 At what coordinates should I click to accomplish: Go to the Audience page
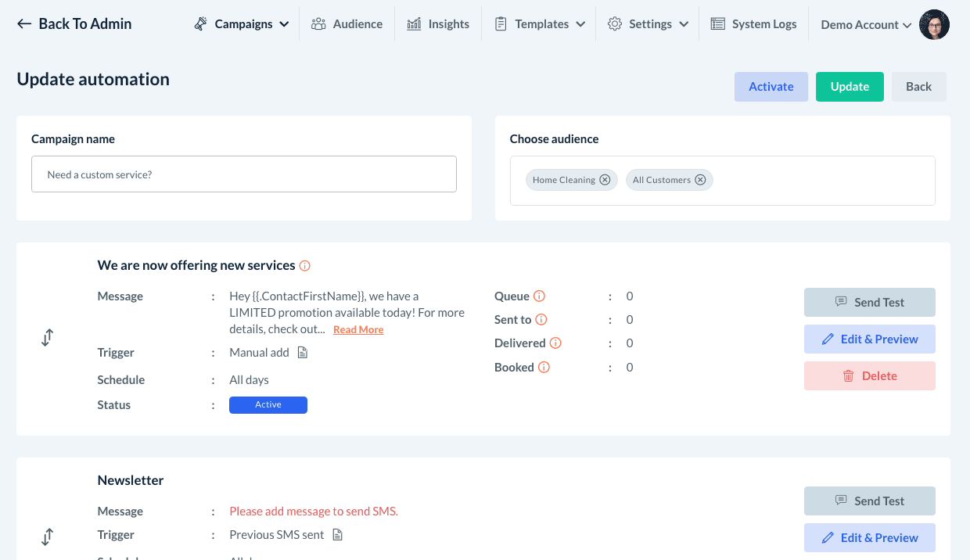coord(347,24)
